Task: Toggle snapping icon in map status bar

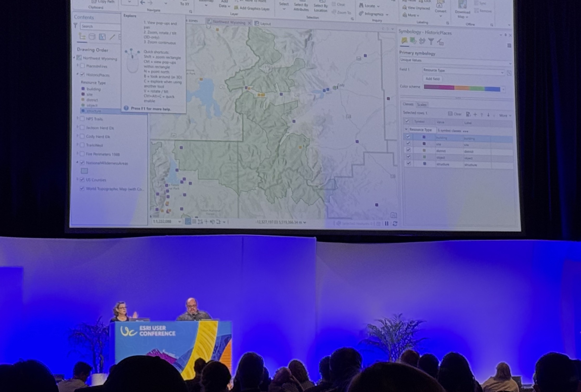Action: [188, 222]
